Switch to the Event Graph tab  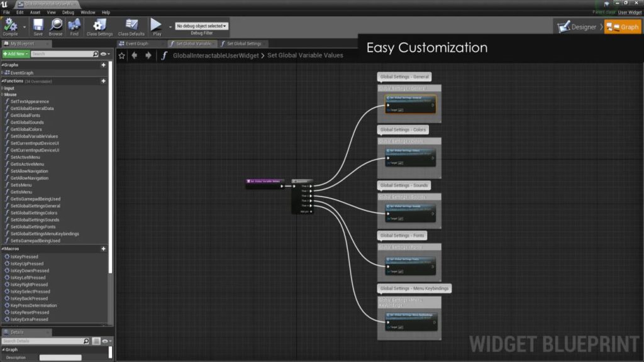(134, 44)
